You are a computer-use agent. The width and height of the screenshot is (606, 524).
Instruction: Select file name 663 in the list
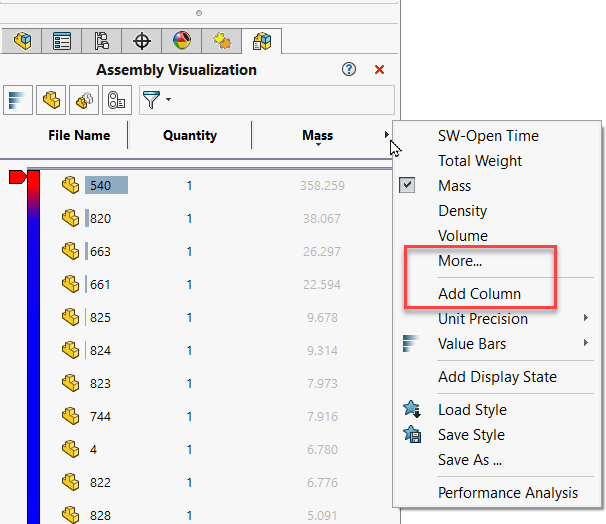pos(100,252)
